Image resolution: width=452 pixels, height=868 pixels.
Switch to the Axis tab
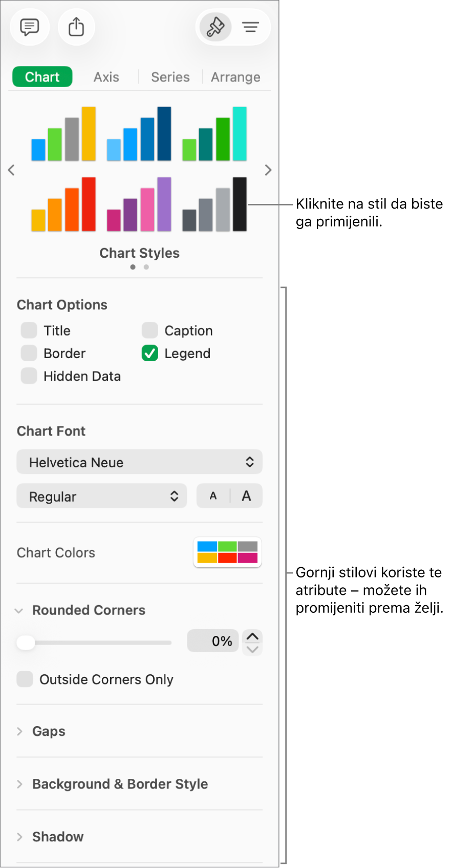coord(106,77)
